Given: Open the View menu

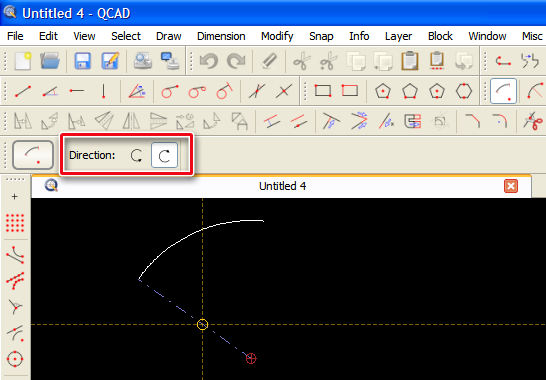Looking at the screenshot, I should pyautogui.click(x=84, y=36).
